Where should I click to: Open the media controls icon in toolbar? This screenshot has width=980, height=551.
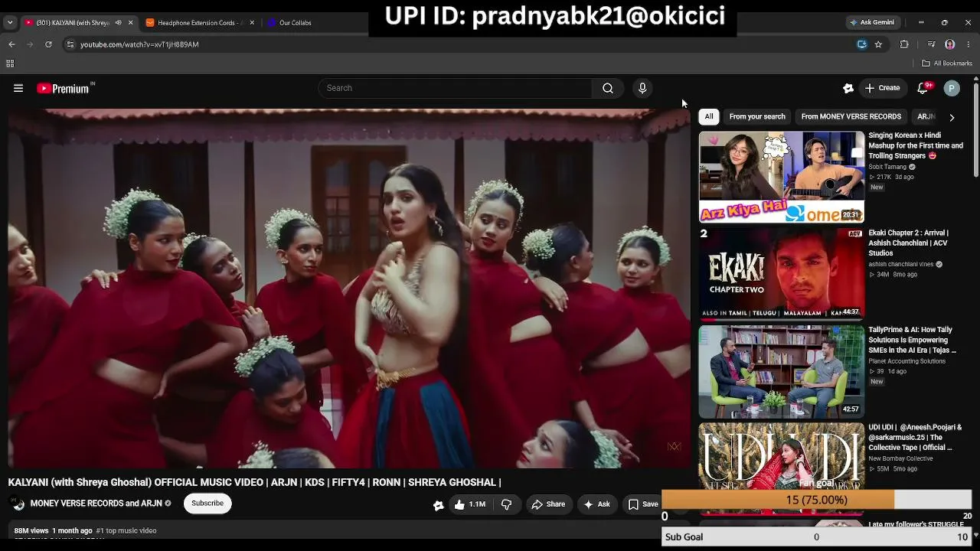point(932,44)
